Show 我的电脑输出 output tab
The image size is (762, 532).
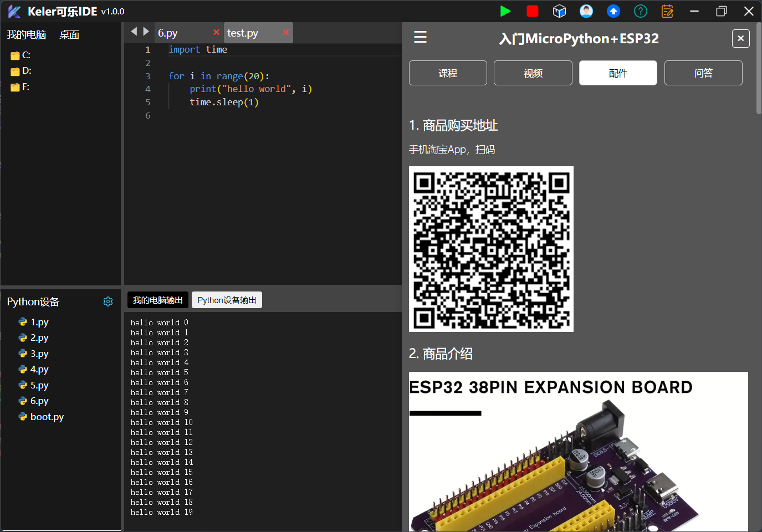(158, 300)
